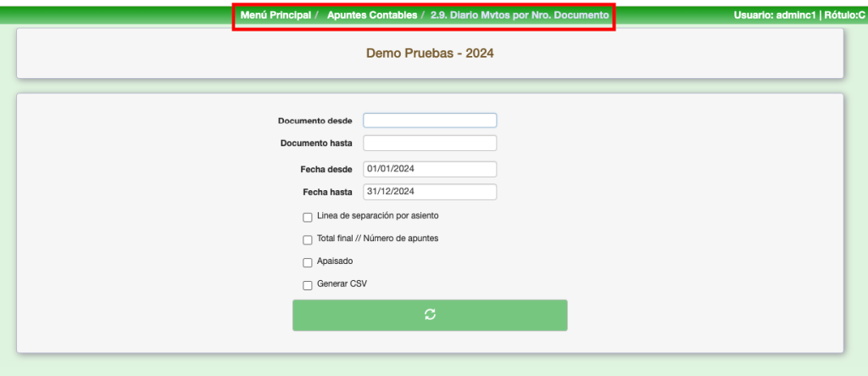
Task: Select '2.9. Diario Mvtos por Nro. Documento' breadcrumb
Action: [x=520, y=16]
